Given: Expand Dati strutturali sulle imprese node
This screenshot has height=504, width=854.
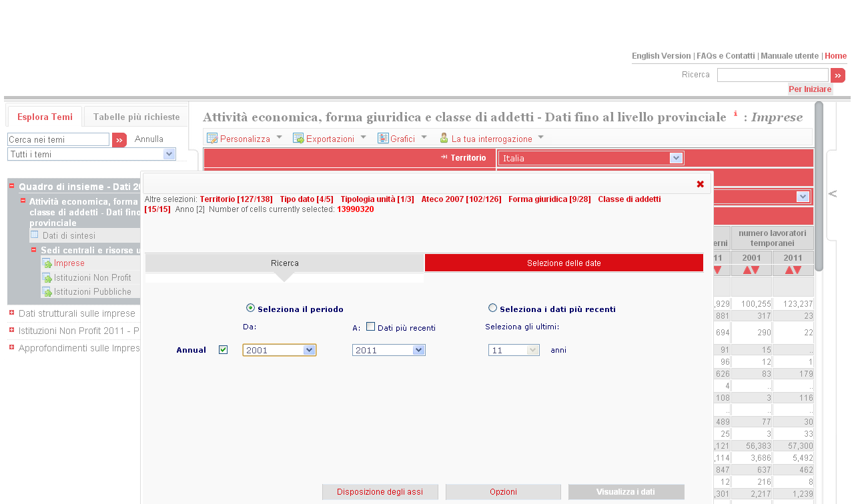Looking at the screenshot, I should pyautogui.click(x=12, y=313).
